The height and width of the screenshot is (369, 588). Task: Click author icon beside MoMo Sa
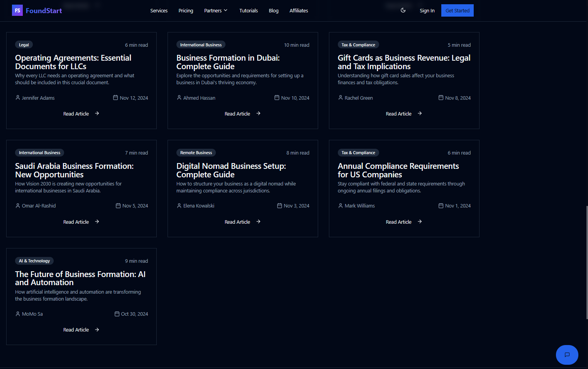click(x=18, y=314)
